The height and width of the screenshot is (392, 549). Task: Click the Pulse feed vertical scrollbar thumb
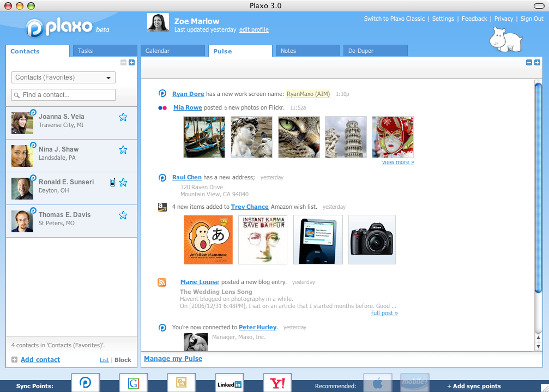538,187
